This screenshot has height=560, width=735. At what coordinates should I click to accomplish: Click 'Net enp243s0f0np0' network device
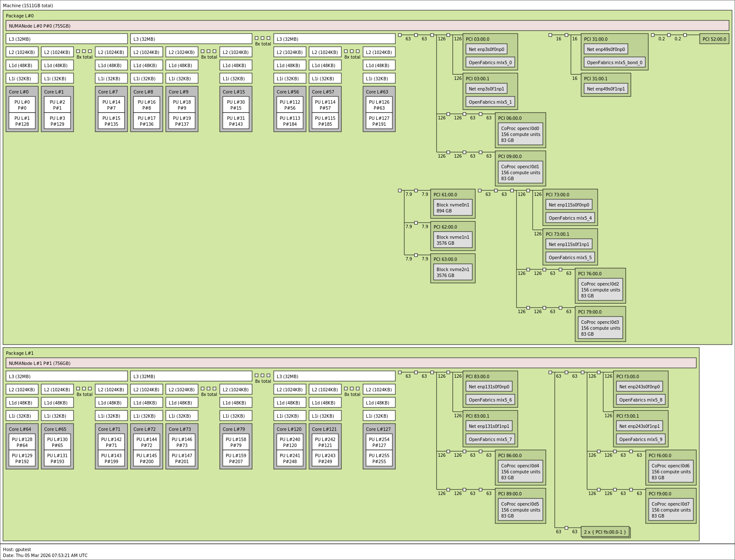(x=639, y=387)
